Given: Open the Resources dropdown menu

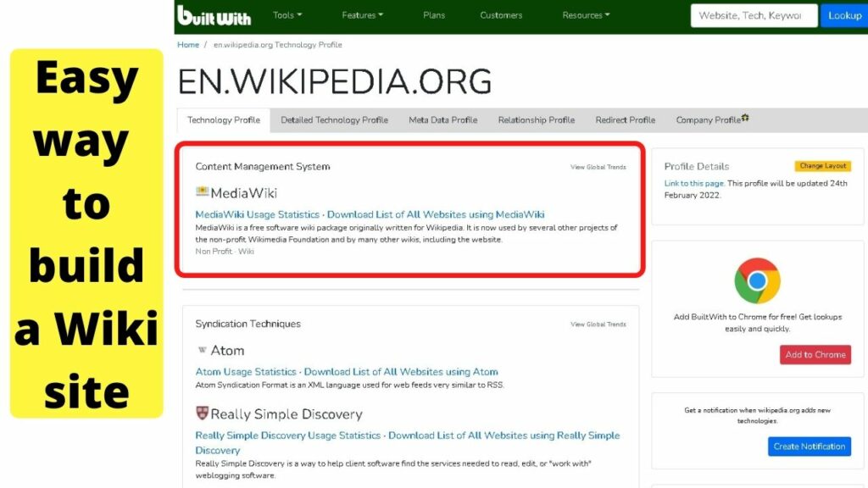Looking at the screenshot, I should tap(585, 14).
